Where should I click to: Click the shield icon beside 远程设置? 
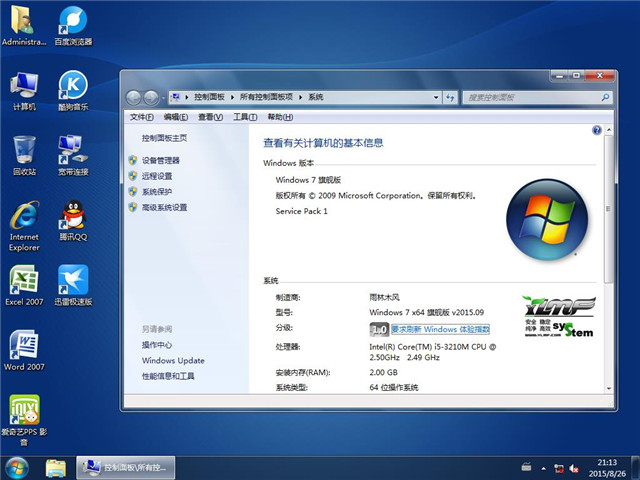[133, 176]
